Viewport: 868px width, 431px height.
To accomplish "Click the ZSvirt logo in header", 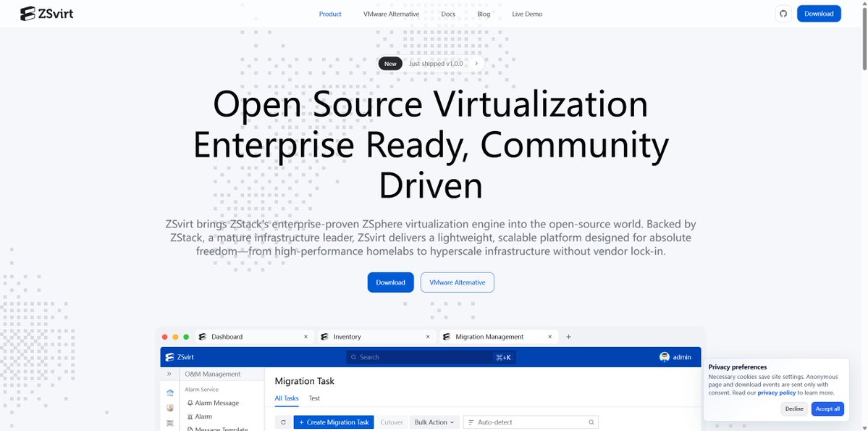I will 46,14.
